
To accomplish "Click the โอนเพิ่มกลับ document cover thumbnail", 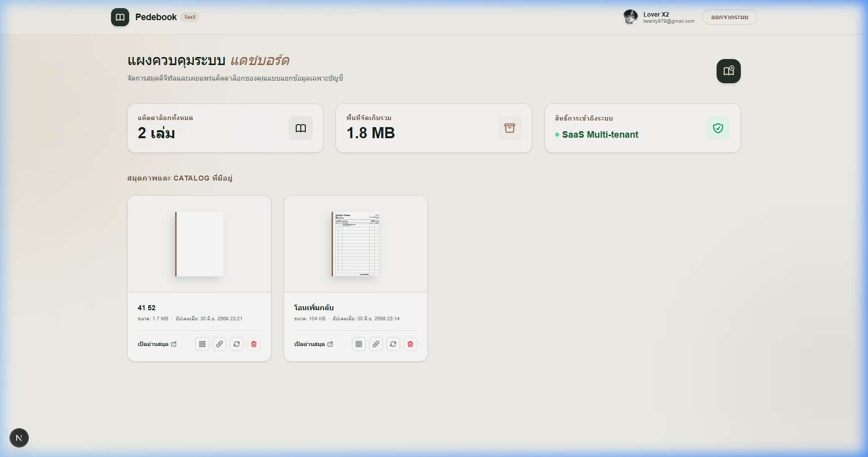I will click(x=356, y=244).
